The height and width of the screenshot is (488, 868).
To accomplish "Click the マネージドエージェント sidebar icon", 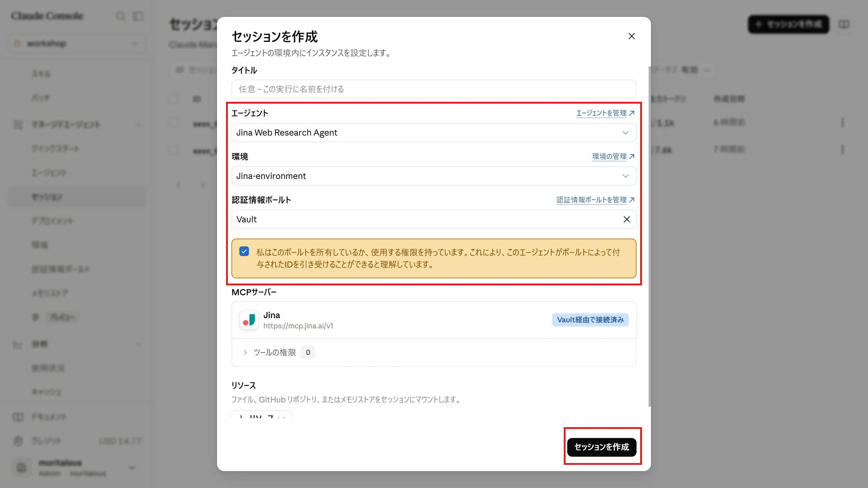I will coord(18,125).
